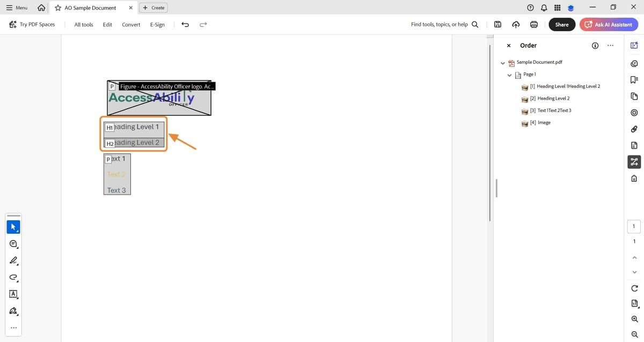Click the Print document icon

click(533, 24)
